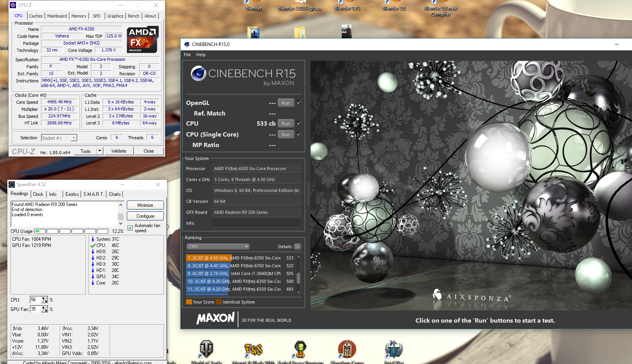
Task: Click the Info field in CINEBENCH system panel
Action: [256, 223]
